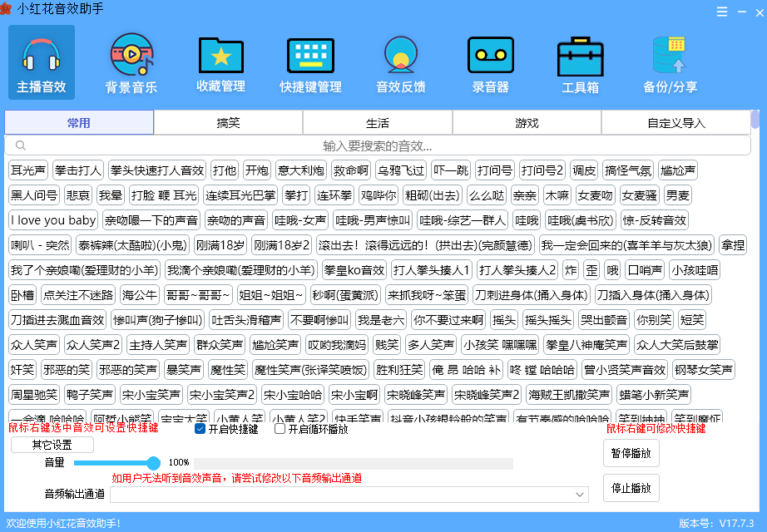This screenshot has width=767, height=532.
Task: Play the 宋小宝哈哈 sound effect
Action: pyautogui.click(x=293, y=395)
